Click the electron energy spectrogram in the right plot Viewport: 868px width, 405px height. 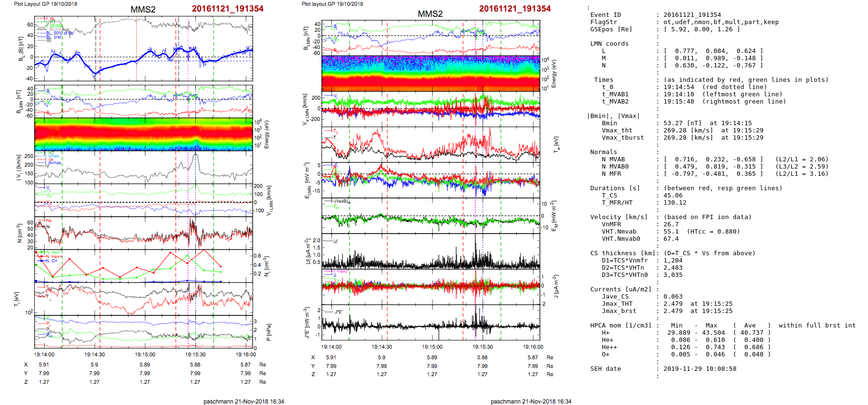pyautogui.click(x=431, y=73)
